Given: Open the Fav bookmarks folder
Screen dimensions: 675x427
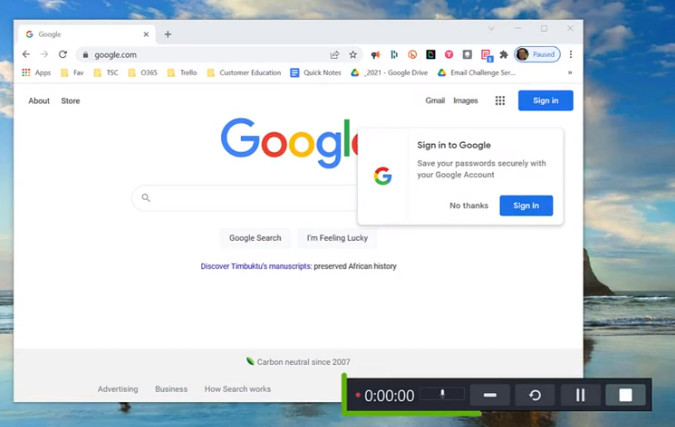Looking at the screenshot, I should click(x=72, y=73).
